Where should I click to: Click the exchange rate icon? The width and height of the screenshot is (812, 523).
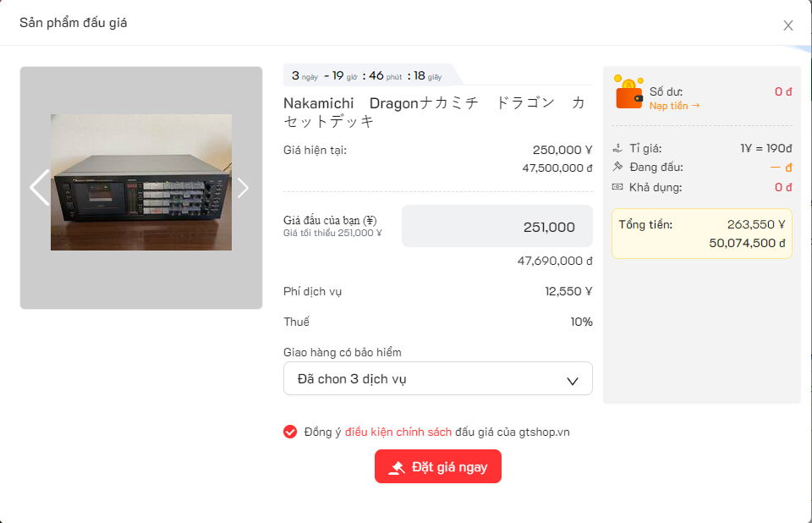click(617, 148)
